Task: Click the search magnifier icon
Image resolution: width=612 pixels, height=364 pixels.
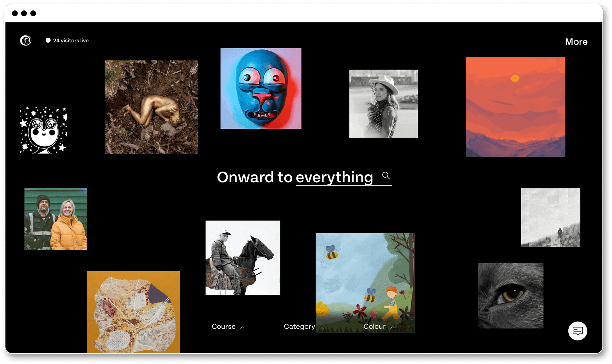Action: pos(386,176)
